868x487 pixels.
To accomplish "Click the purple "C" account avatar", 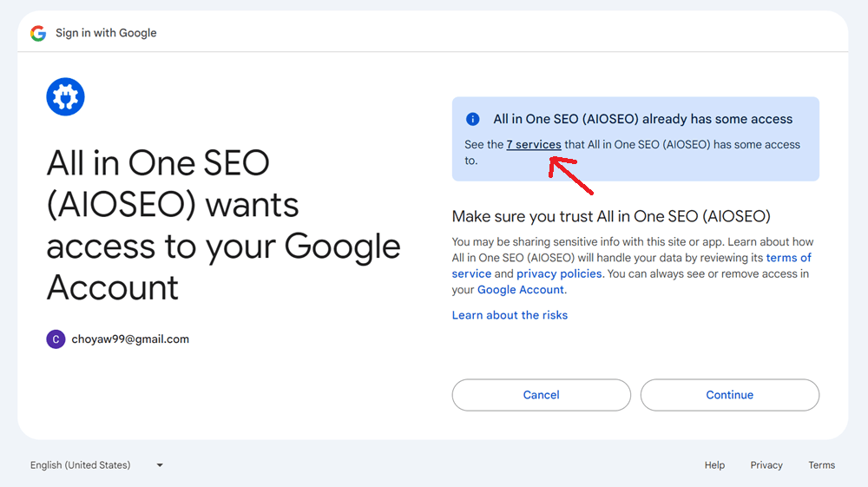I will 56,339.
